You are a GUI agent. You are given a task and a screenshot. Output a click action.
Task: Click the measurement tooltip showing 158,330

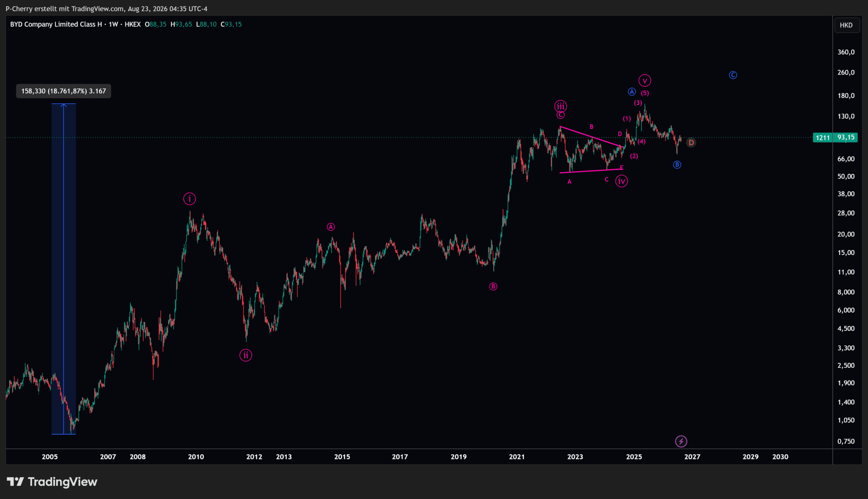click(63, 91)
